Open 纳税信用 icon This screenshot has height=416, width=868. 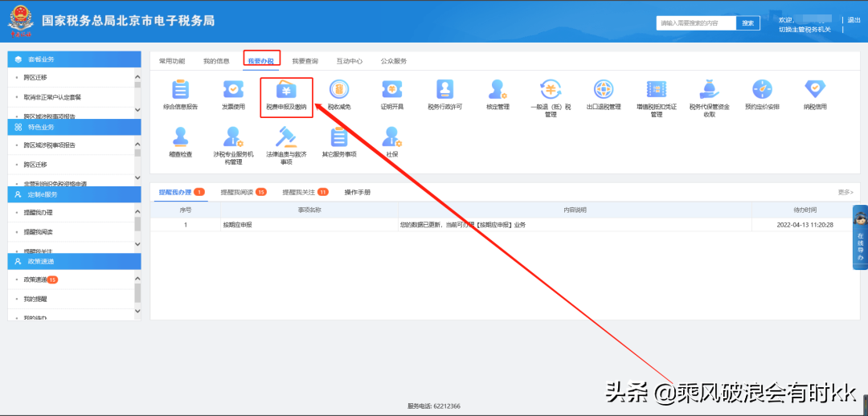814,90
